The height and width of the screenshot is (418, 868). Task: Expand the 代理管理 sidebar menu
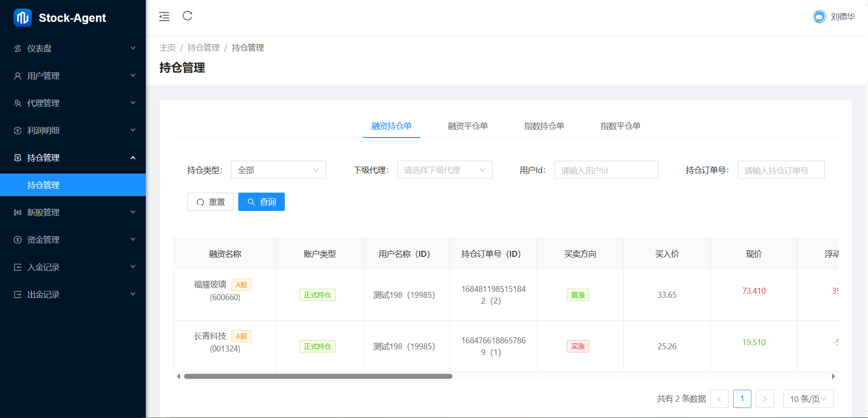133,103
